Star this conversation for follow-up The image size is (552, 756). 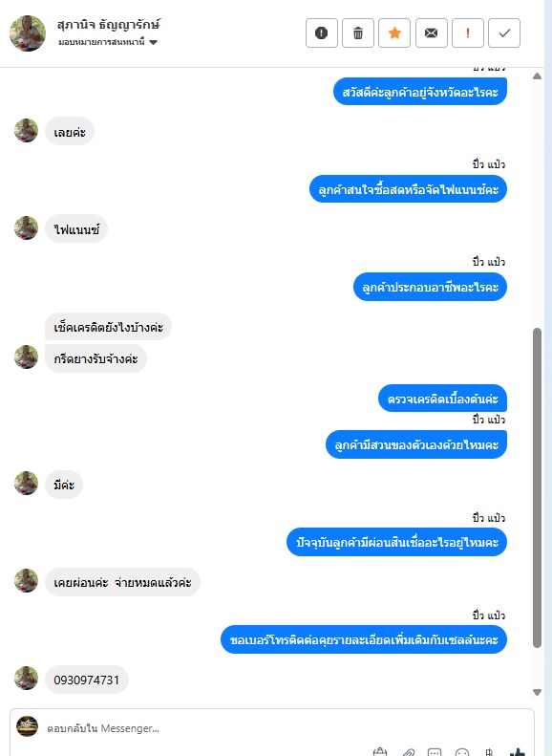click(x=394, y=33)
